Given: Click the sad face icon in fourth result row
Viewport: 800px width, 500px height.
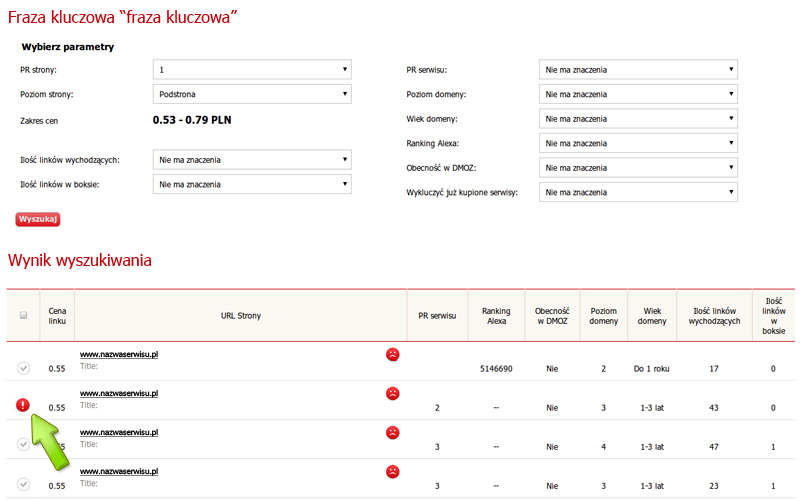Looking at the screenshot, I should point(393,471).
